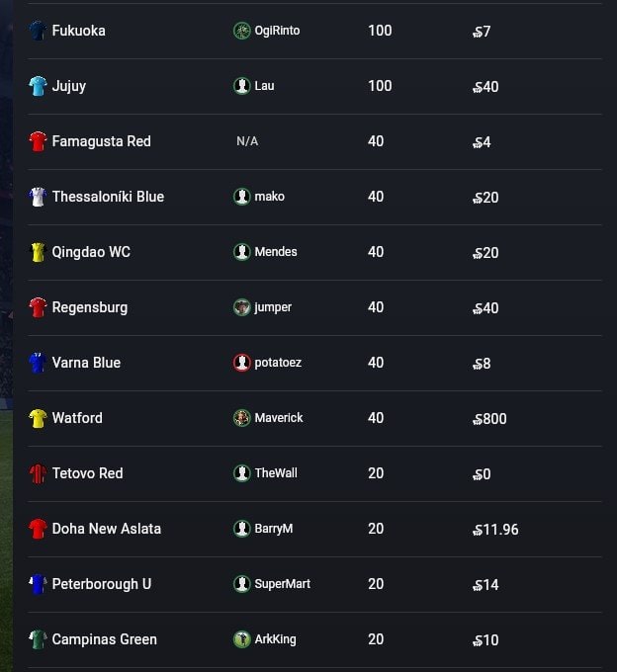Click the light blue Jujuy jersey icon
617x672 pixels.
click(x=38, y=86)
